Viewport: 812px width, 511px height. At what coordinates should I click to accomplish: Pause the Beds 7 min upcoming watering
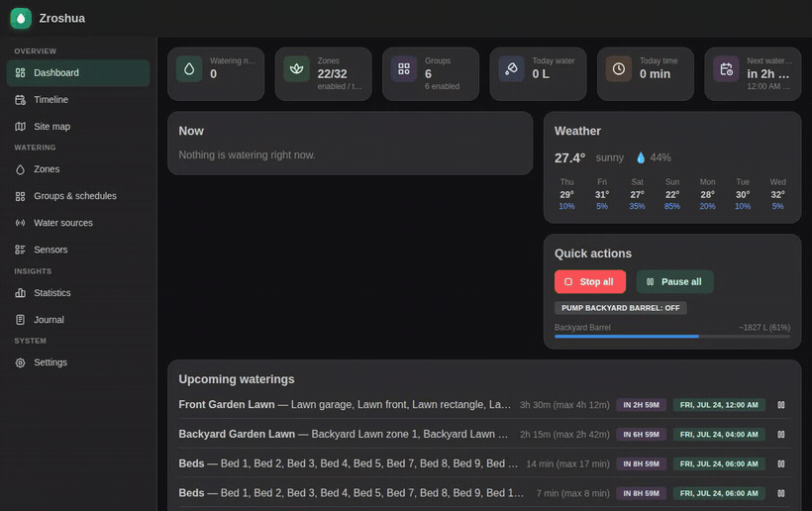781,493
